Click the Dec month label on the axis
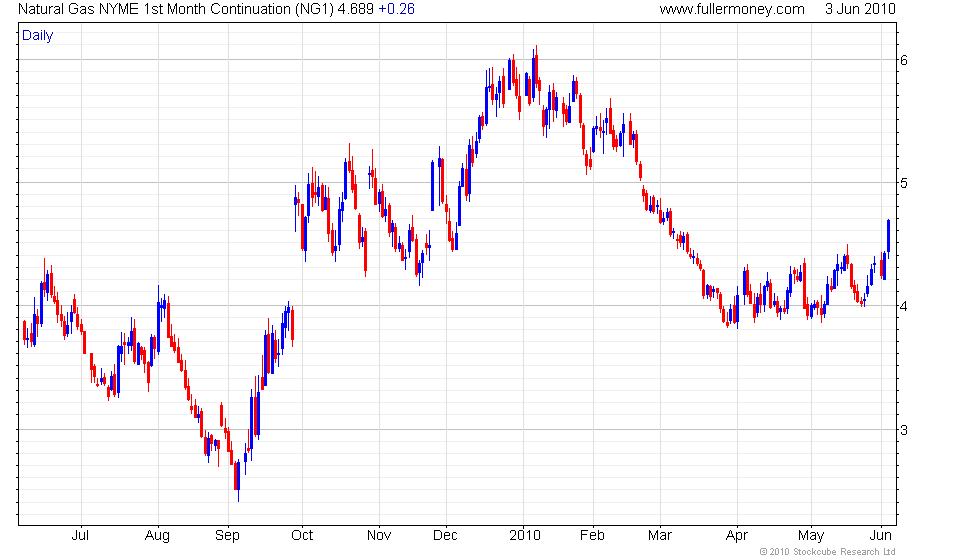The image size is (980, 560). [x=445, y=536]
